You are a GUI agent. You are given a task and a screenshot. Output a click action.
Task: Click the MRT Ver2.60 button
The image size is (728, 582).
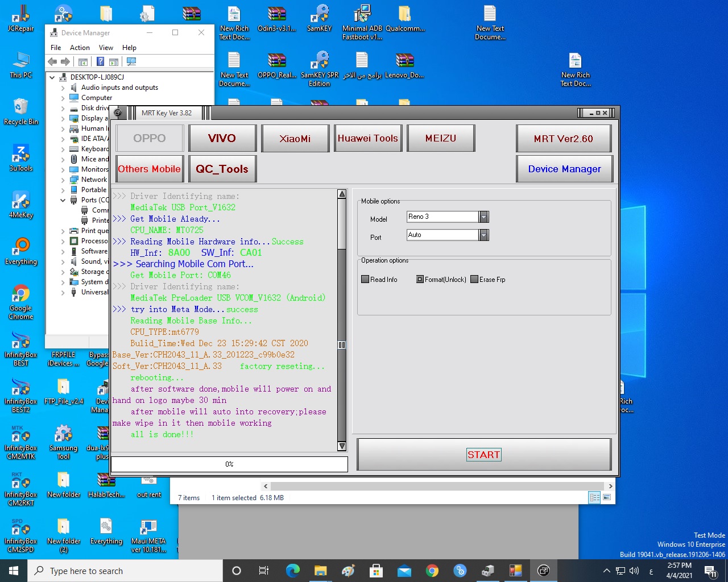pyautogui.click(x=564, y=138)
